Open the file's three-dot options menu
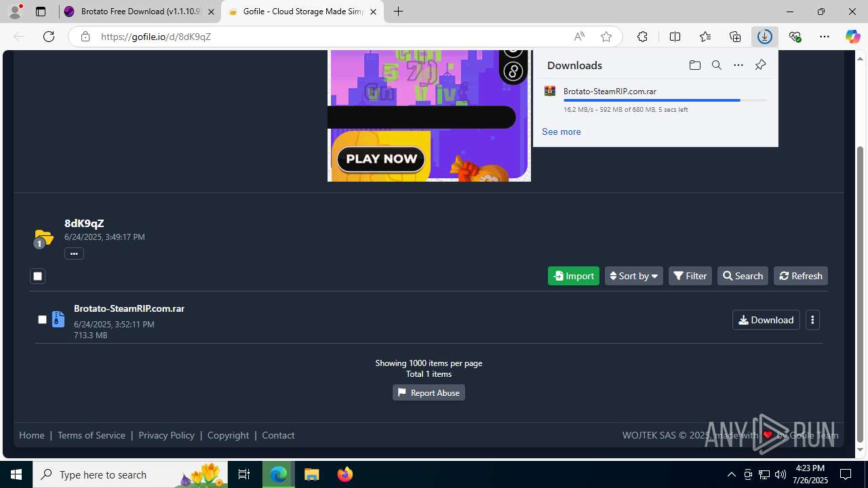 pyautogui.click(x=812, y=320)
